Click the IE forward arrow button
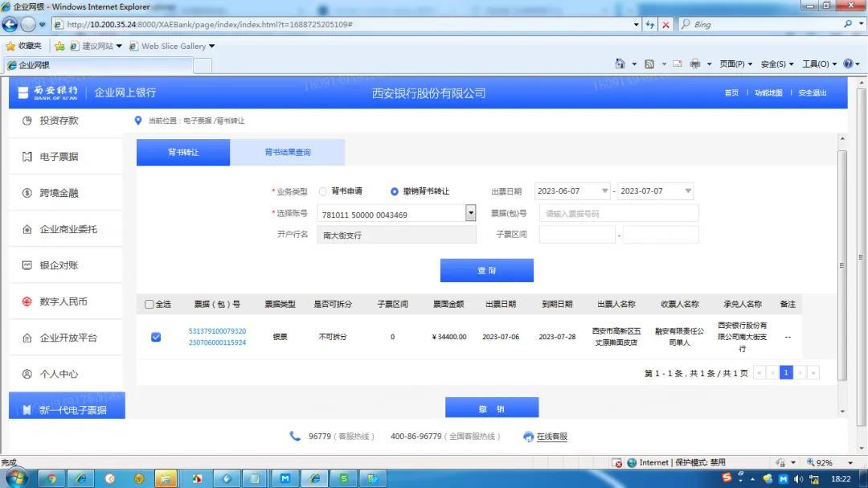The width and height of the screenshot is (868, 488). [x=28, y=24]
